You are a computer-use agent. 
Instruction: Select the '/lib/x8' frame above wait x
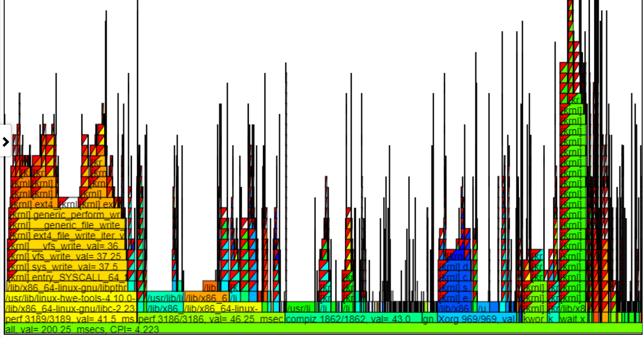point(573,308)
